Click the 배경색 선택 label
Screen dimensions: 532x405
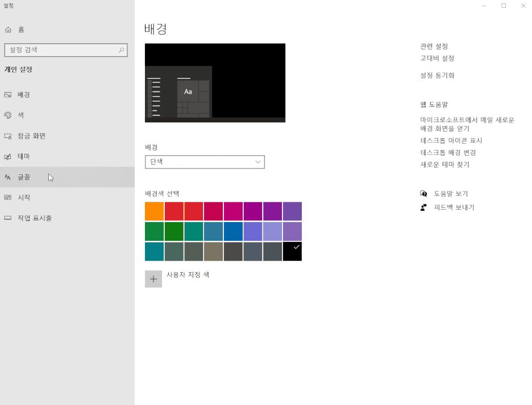pyautogui.click(x=162, y=194)
